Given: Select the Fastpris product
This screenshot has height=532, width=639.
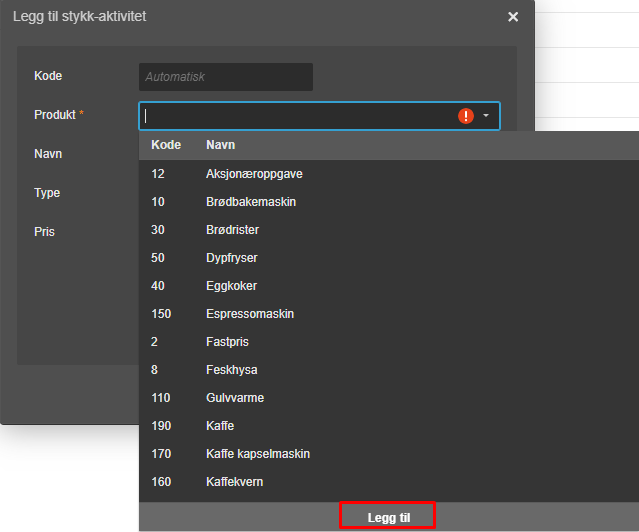Looking at the screenshot, I should pyautogui.click(x=389, y=342).
